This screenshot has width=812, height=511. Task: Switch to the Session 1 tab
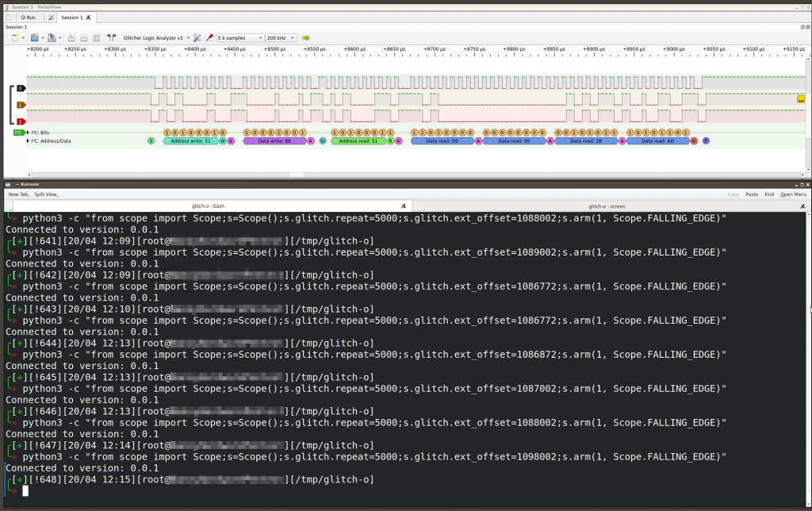[x=72, y=17]
